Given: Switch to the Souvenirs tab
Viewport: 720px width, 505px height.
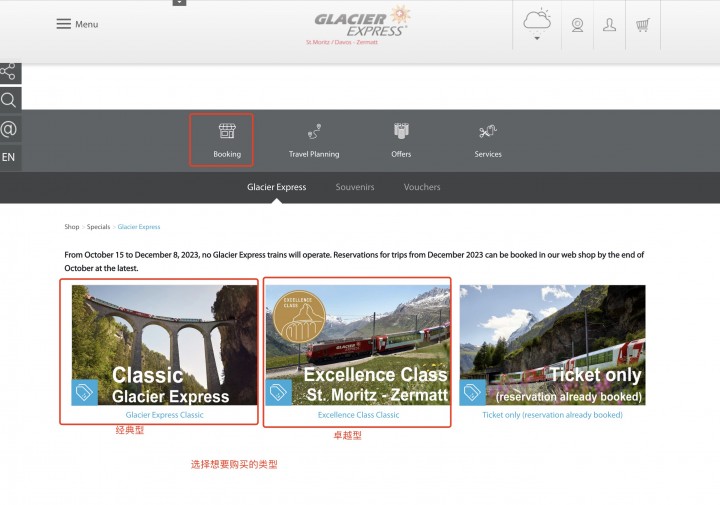Looking at the screenshot, I should pos(354,187).
